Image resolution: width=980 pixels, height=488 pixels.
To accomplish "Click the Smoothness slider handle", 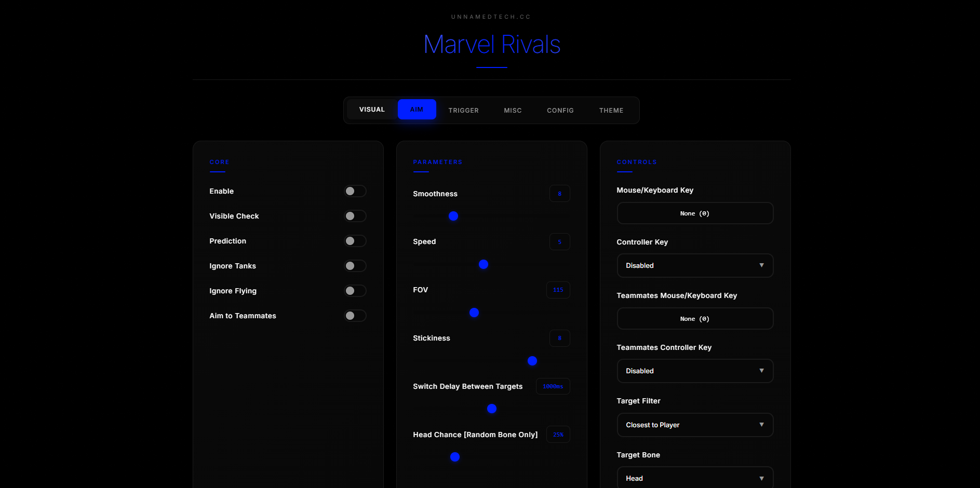I will point(453,216).
